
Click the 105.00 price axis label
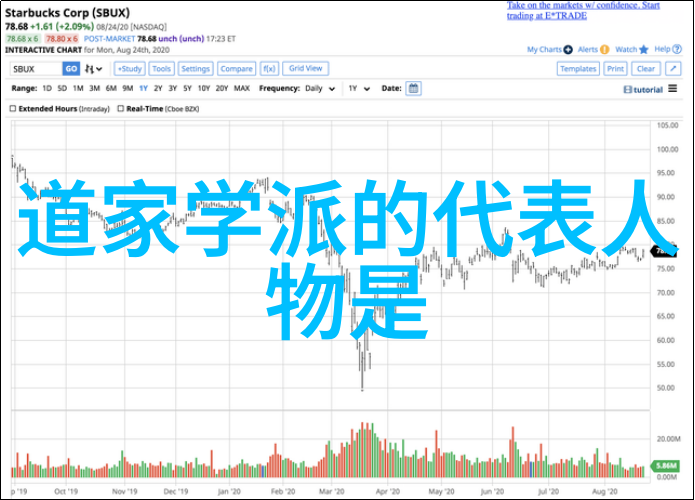point(668,125)
